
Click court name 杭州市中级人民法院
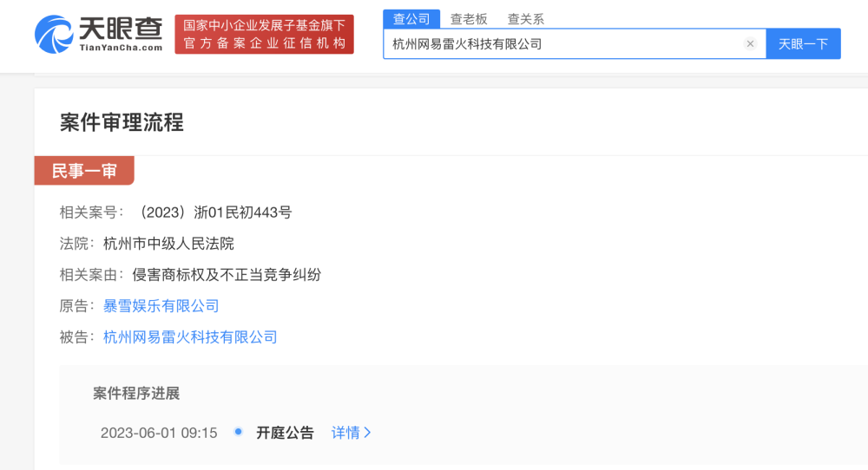[x=168, y=244]
